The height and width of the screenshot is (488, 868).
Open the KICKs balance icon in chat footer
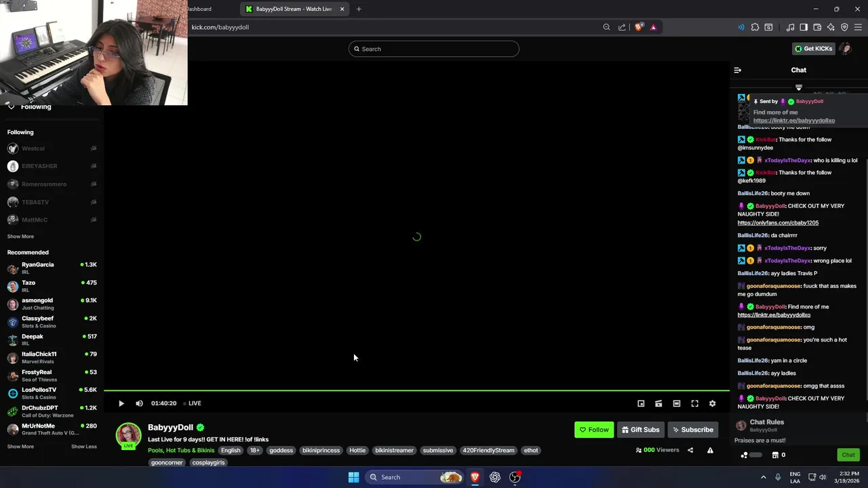[x=745, y=455]
